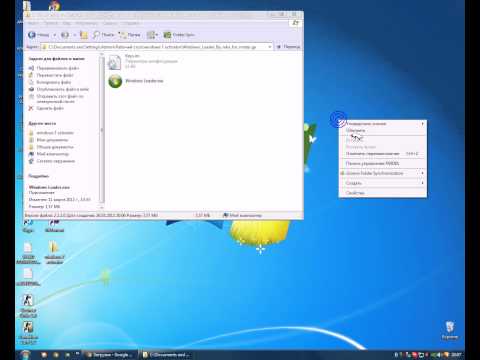Image resolution: width=480 pixels, height=360 pixels.
Task: Open the Edit (Правка) menu in Explorer
Action: point(51,23)
